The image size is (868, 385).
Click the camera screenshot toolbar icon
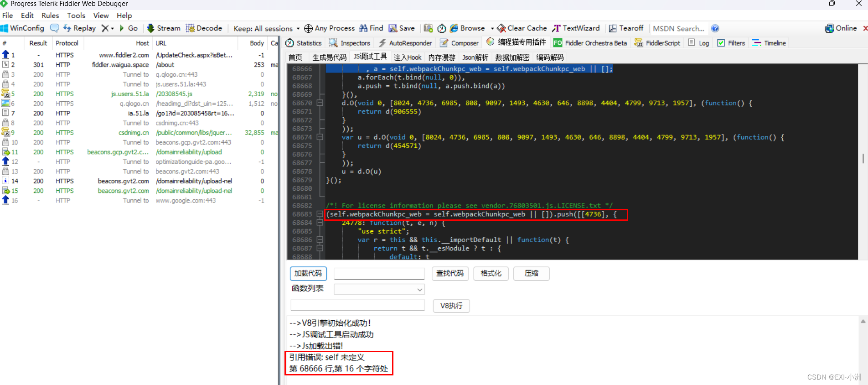coord(428,28)
